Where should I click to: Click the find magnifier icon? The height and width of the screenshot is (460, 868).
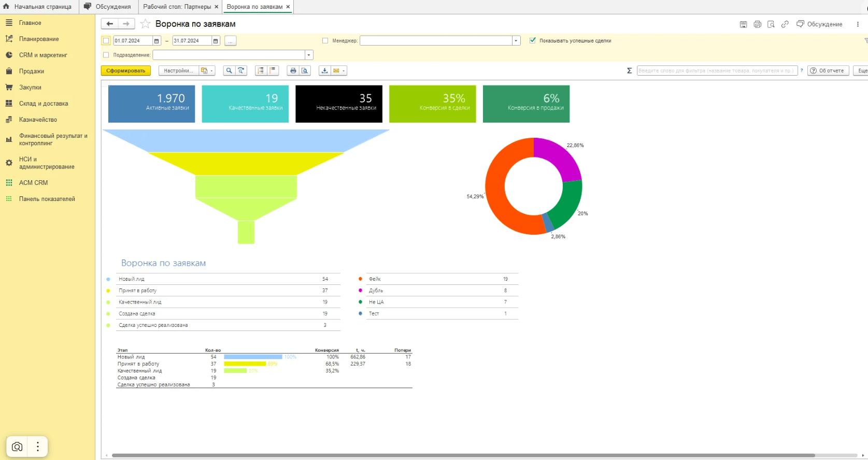[x=229, y=70]
